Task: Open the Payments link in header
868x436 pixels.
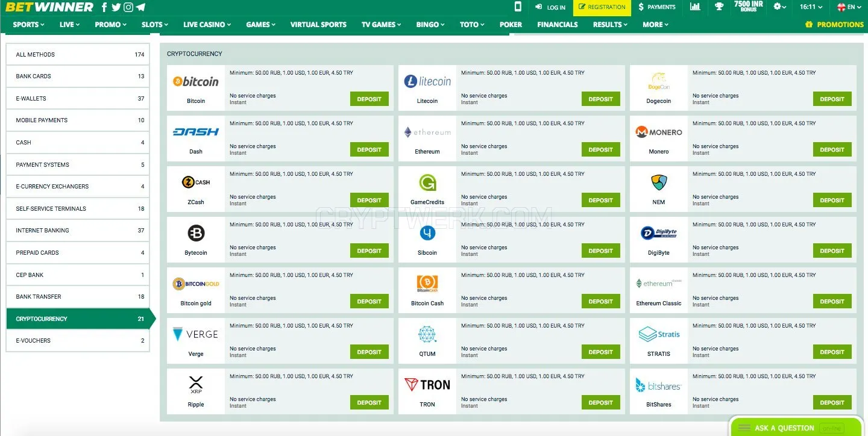Action: [x=657, y=7]
